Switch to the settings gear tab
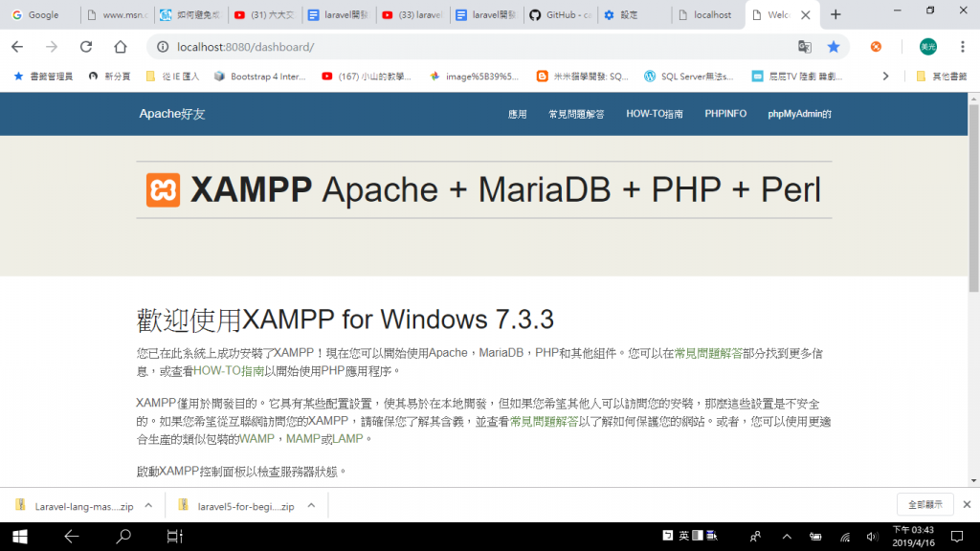This screenshot has height=551, width=980. click(630, 15)
